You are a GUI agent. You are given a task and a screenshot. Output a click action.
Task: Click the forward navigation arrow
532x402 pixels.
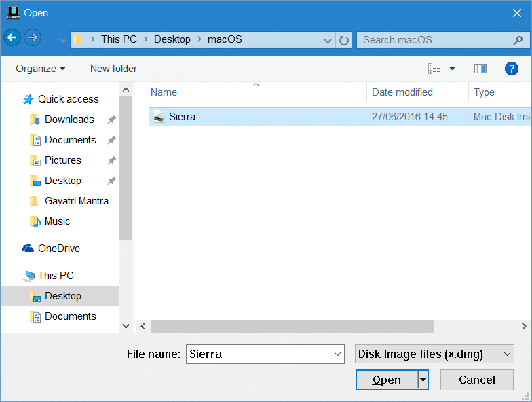pyautogui.click(x=33, y=38)
